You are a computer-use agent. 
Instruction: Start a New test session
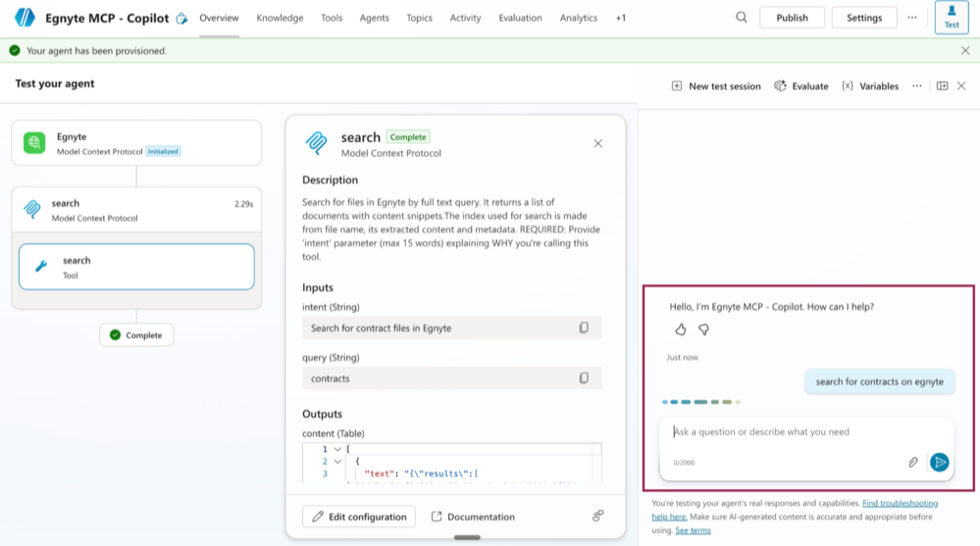tap(716, 86)
